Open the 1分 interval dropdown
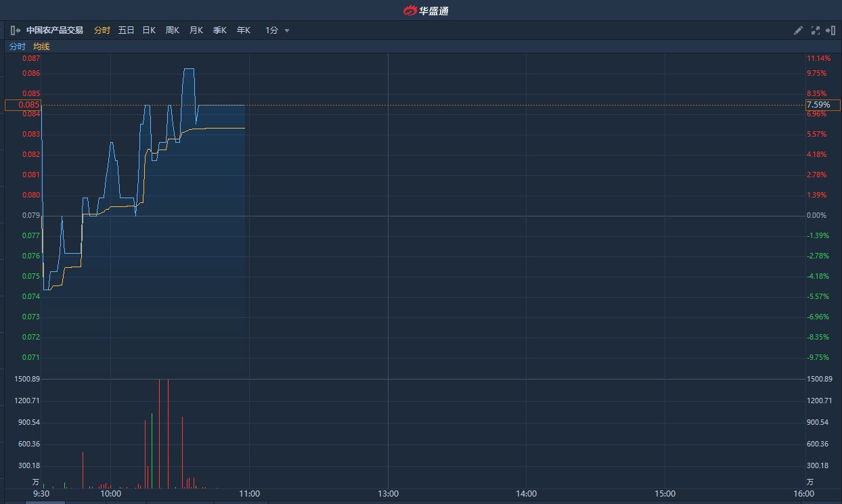The width and height of the screenshot is (842, 504). tap(272, 30)
